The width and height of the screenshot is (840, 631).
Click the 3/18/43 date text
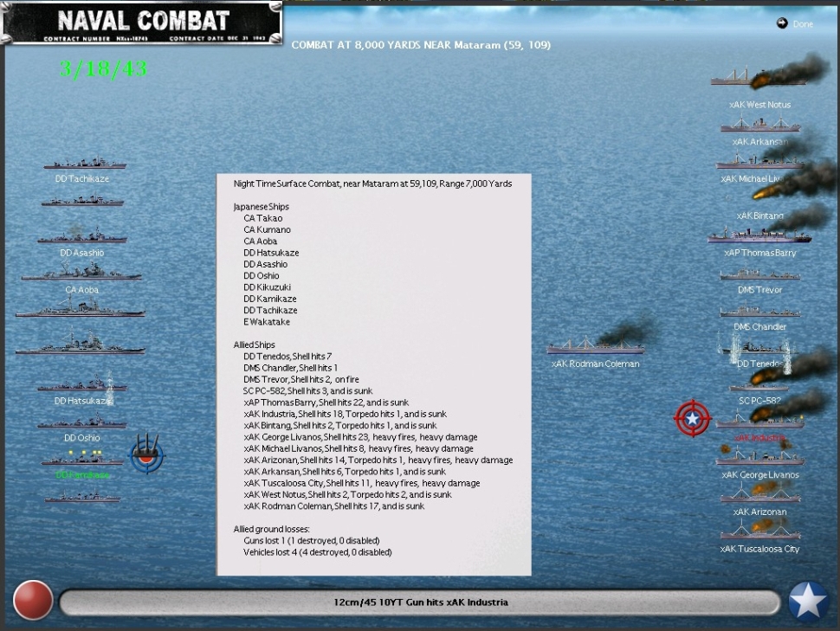click(x=103, y=68)
